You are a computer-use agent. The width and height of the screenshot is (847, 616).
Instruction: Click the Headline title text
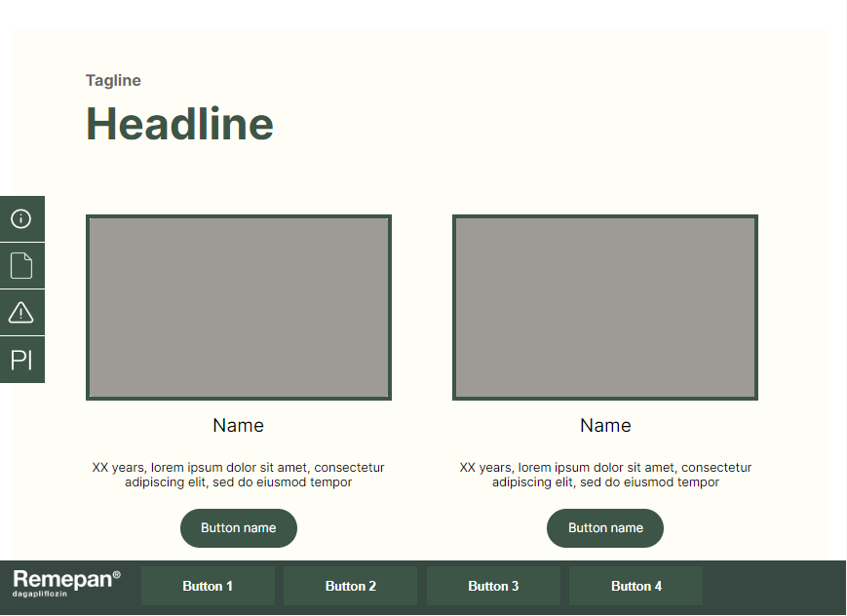tap(179, 125)
